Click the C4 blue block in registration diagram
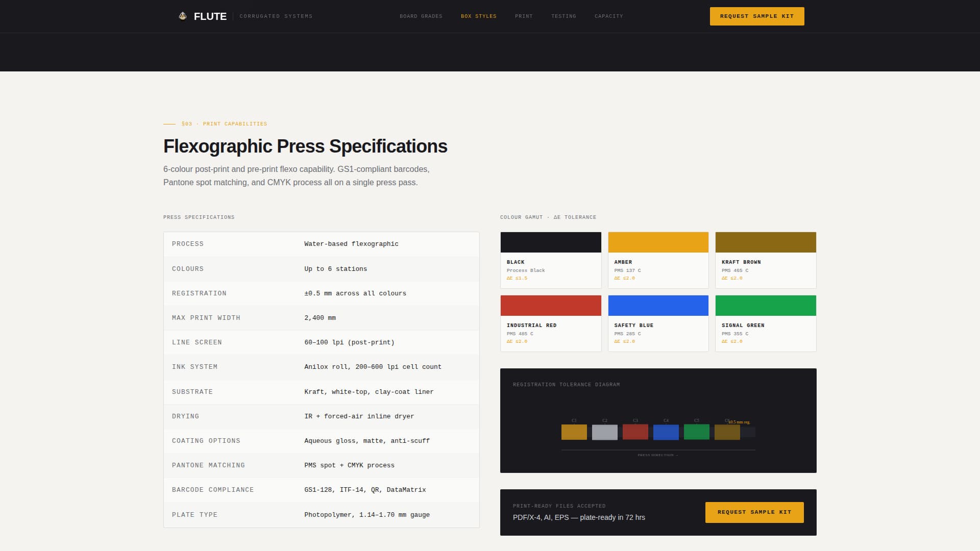Image resolution: width=980 pixels, height=551 pixels. pos(666,432)
